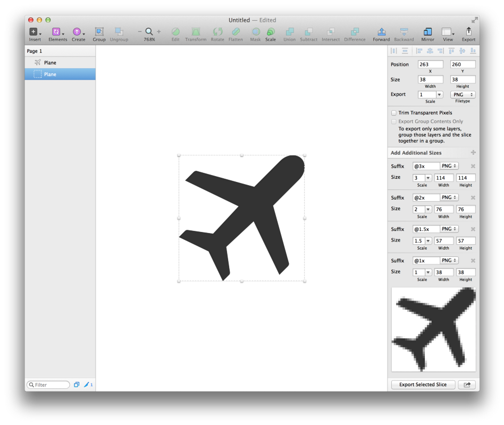Screen dimensions: 504x425
Task: Remove the @1.5x export size
Action: 473,229
